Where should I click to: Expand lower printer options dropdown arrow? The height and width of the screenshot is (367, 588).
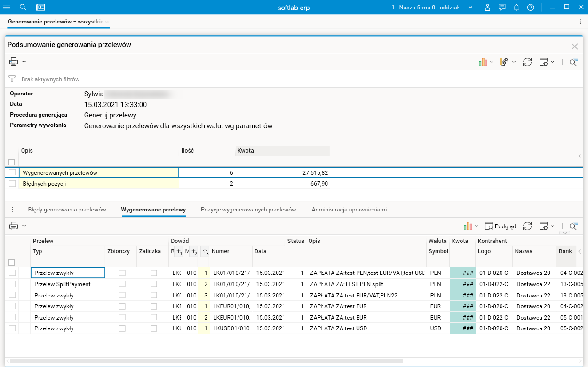click(24, 226)
